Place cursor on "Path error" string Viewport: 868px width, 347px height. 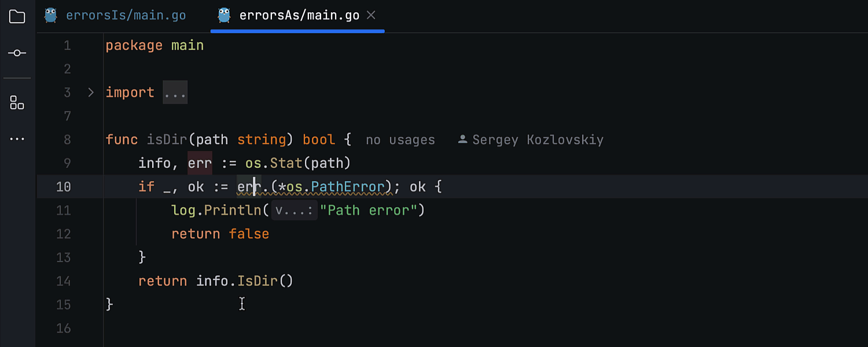[373, 211]
